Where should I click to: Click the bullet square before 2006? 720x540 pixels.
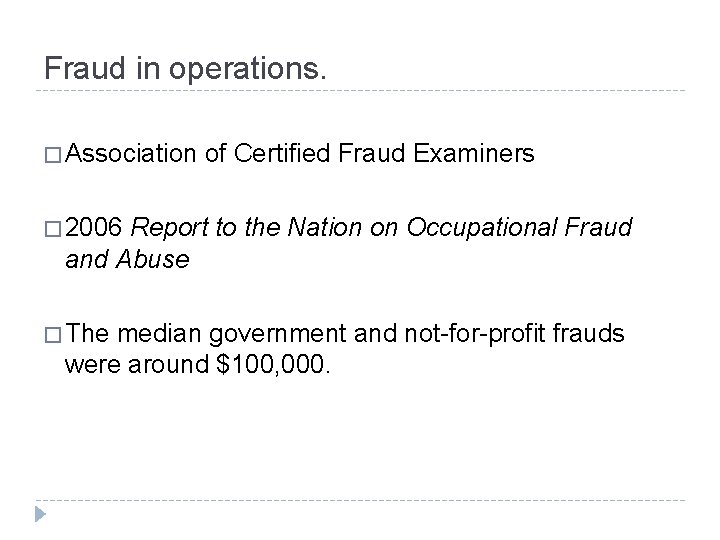click(54, 228)
